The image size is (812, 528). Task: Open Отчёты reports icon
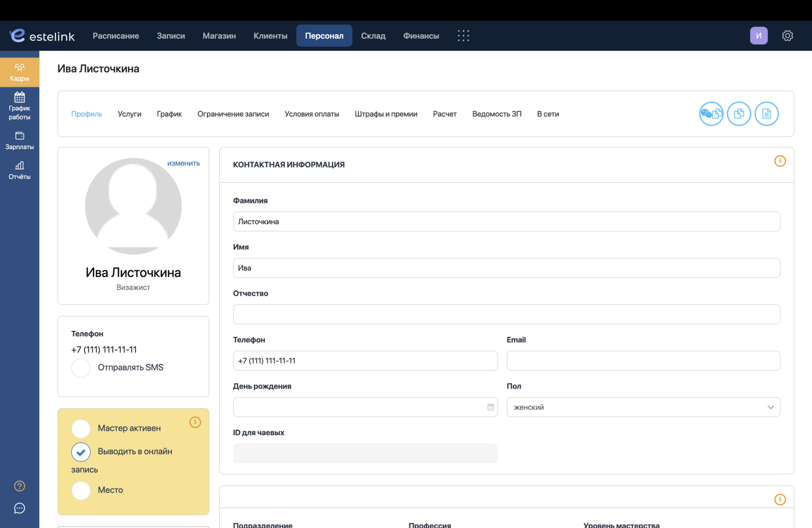(x=19, y=171)
